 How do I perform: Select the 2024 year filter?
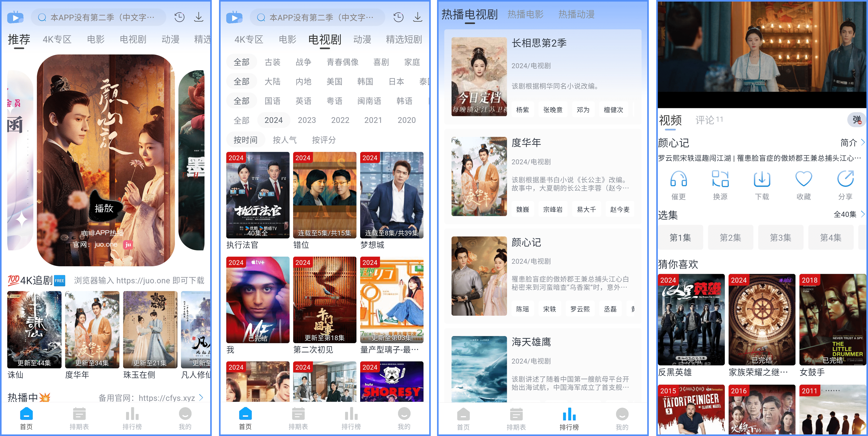[274, 120]
